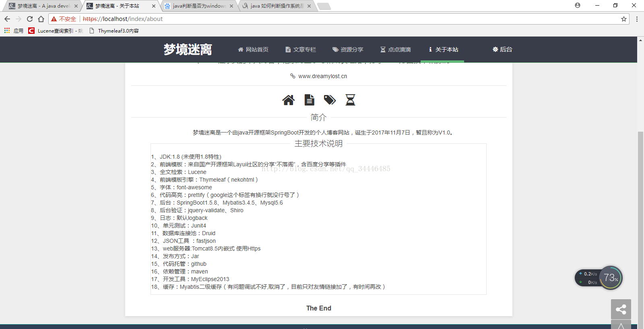Click the large tags icon above 简介
This screenshot has width=644, height=329.
[x=330, y=100]
